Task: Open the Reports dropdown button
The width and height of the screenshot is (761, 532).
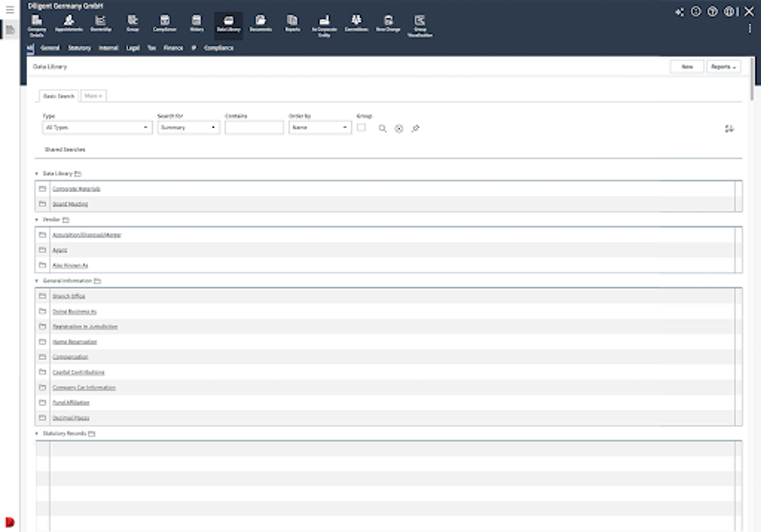Action: click(724, 67)
